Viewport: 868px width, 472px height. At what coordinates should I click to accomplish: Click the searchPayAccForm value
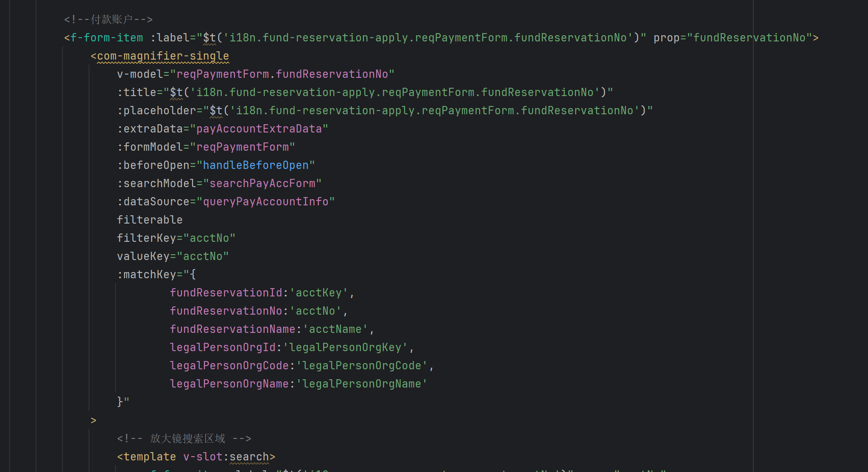tap(262, 183)
